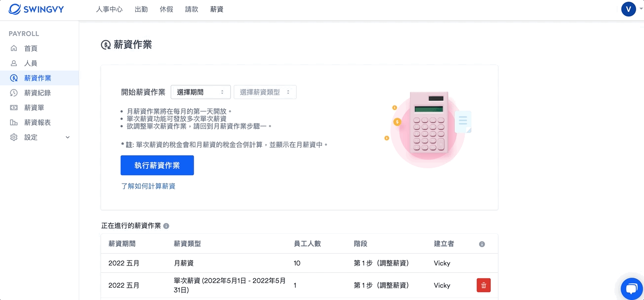
Task: Open the 了解如何計算薪資 link
Action: point(148,186)
